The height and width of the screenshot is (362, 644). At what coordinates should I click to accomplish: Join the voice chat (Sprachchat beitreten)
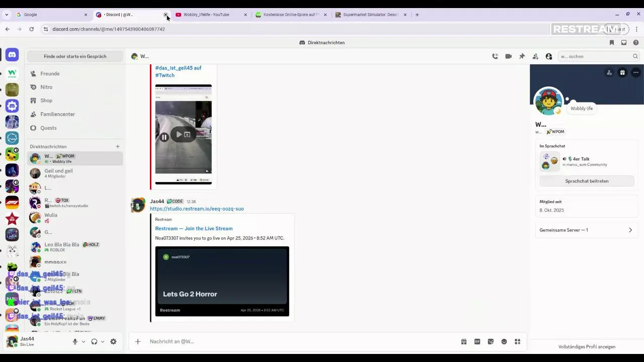point(587,181)
